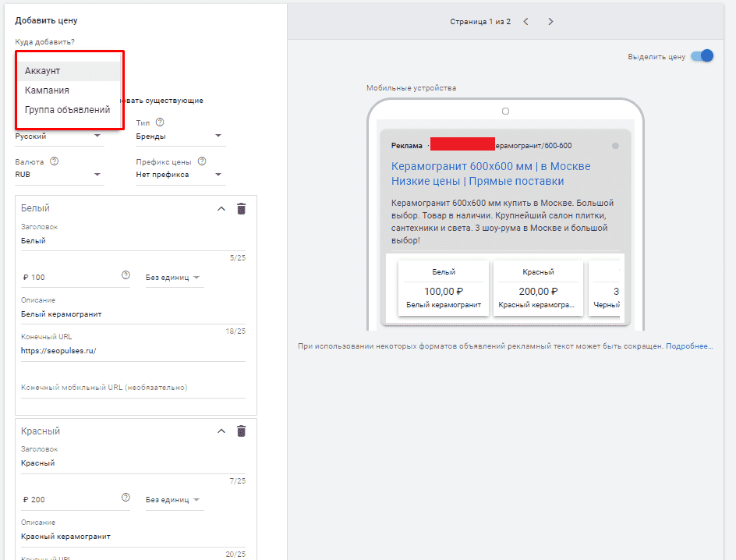Select the Белый 100,00 ₽ price card
Screen dimensions: 736x560
pos(444,289)
